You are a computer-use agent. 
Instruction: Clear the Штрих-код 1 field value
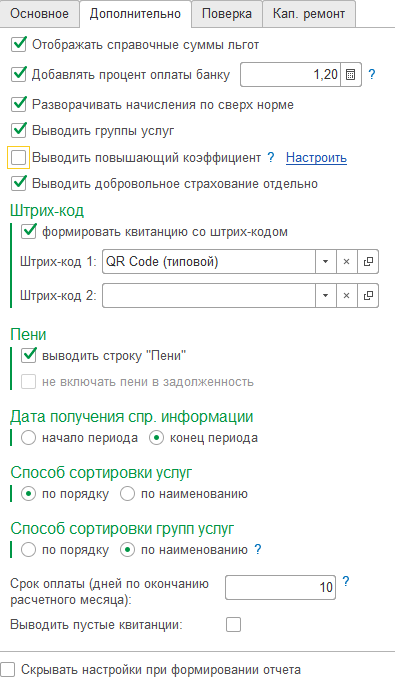(346, 262)
